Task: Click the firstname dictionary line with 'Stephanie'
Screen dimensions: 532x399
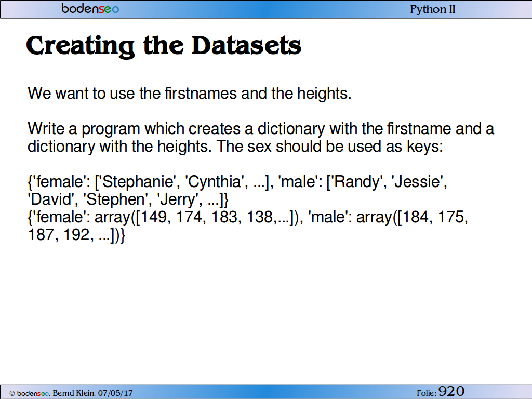Action: tap(237, 181)
